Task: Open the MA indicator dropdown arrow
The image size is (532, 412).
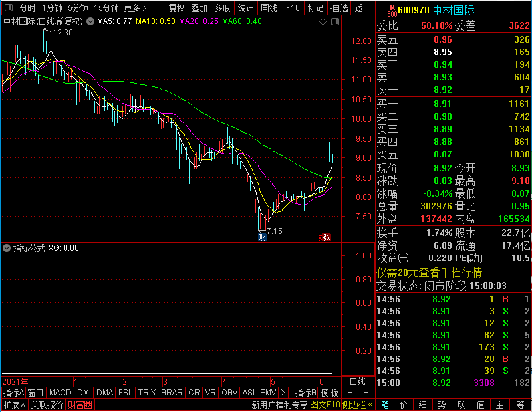Action: click(90, 21)
